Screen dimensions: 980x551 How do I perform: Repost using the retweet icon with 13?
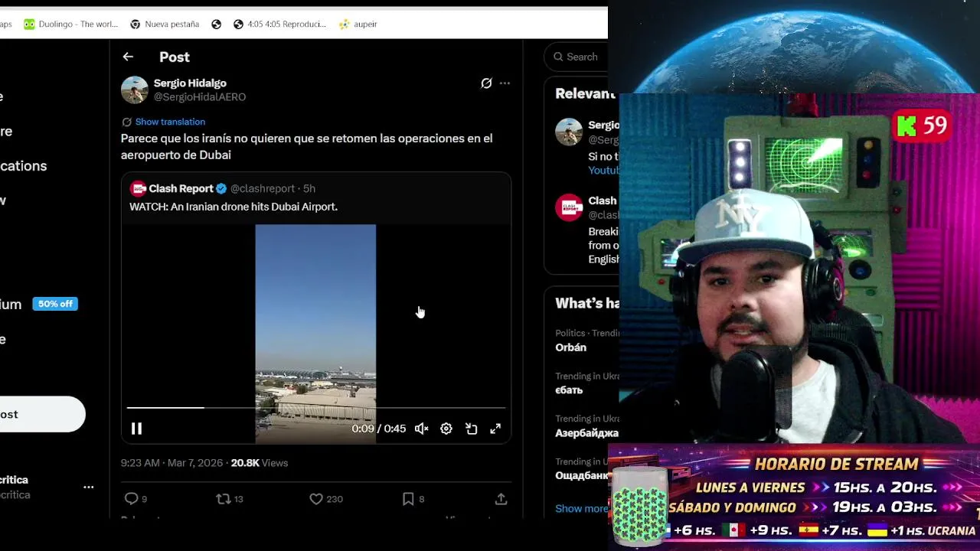click(223, 499)
